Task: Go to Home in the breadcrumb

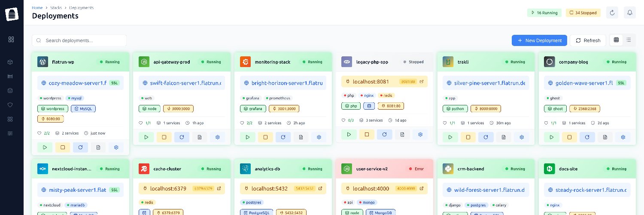Action: 37,7
